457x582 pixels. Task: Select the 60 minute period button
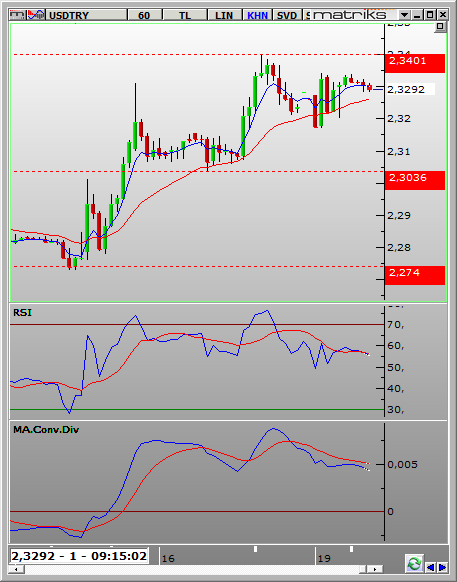[x=144, y=15]
